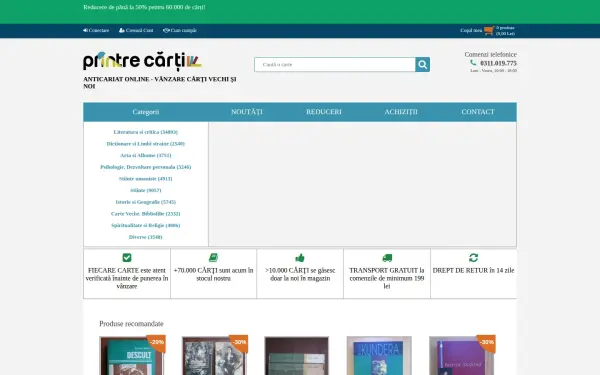Viewport: 600px width, 375px height.
Task: Open Istorie si Geografie category
Action: [x=146, y=202]
